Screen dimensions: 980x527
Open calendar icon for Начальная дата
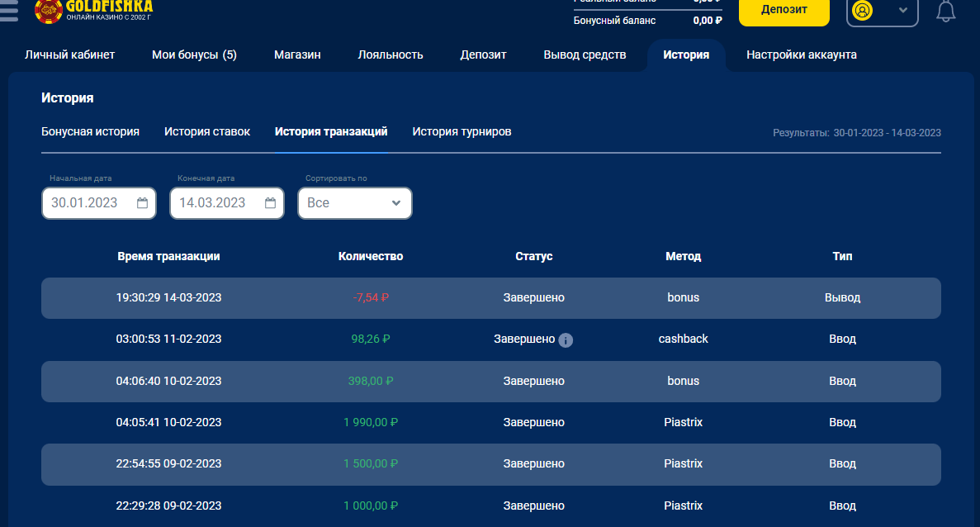click(143, 203)
